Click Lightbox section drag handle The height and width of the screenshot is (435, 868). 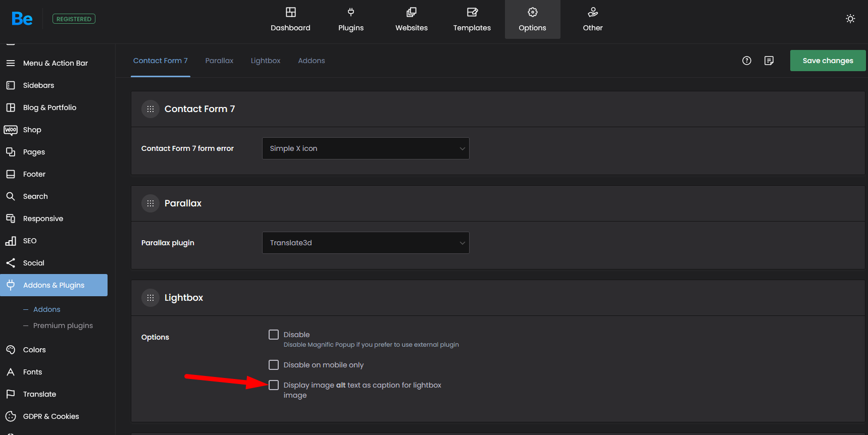[x=150, y=298]
